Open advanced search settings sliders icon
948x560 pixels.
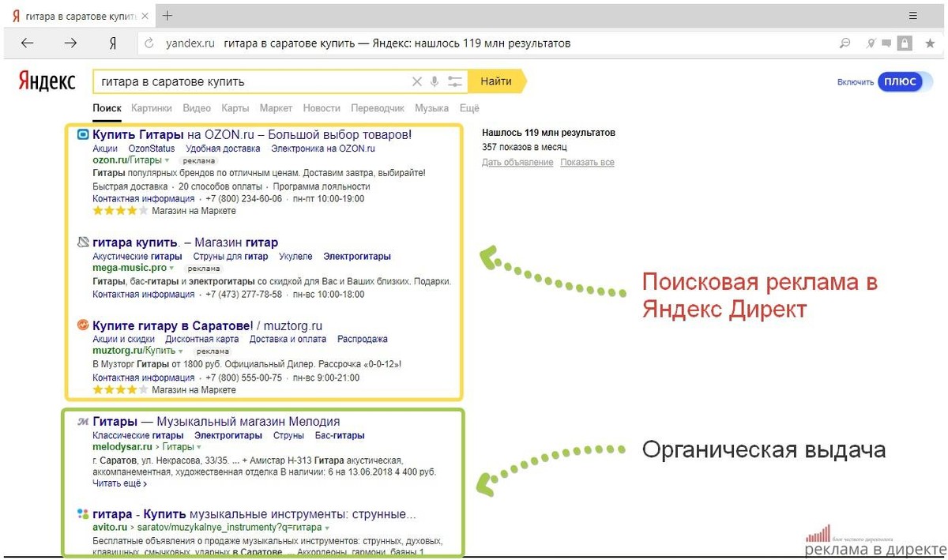455,81
